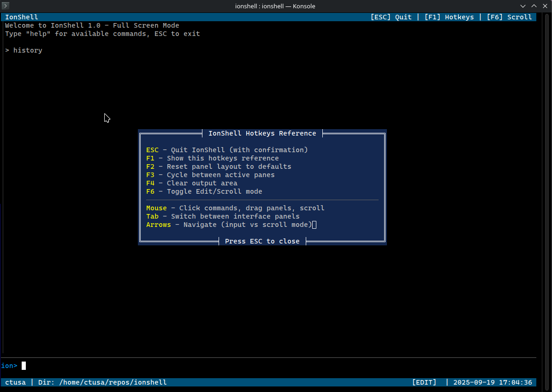Click the date and time in status bar

coord(493,382)
